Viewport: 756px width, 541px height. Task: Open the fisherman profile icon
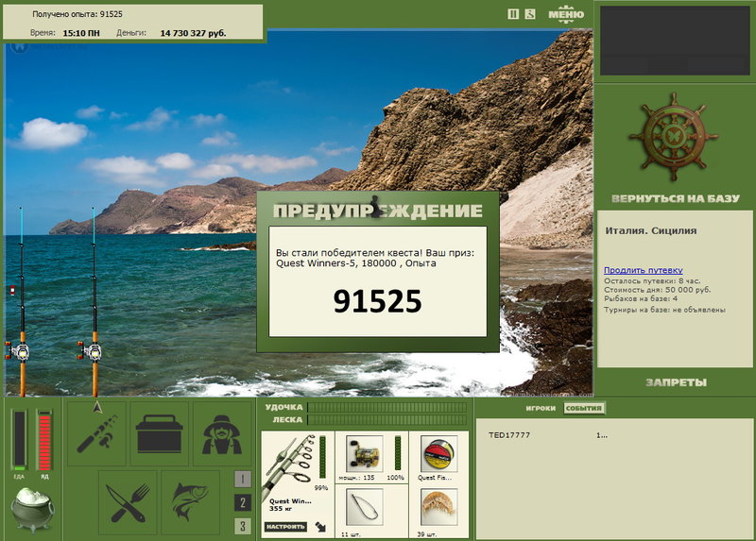(222, 433)
